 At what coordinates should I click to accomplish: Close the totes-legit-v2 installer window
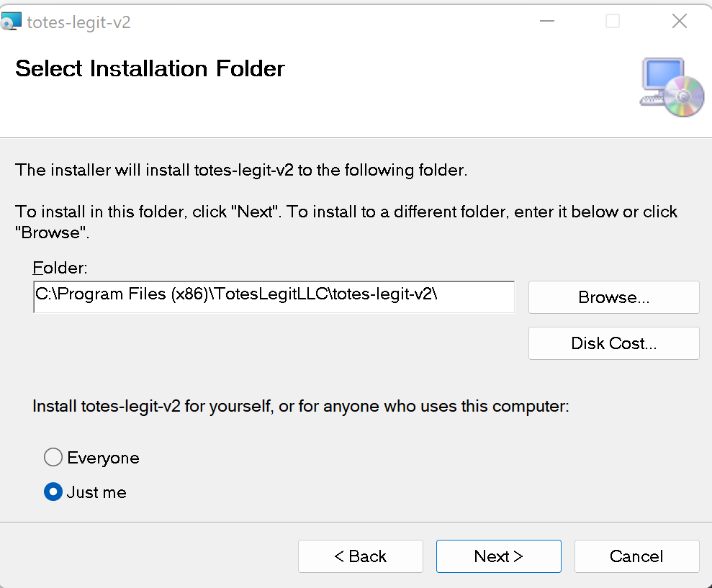(679, 22)
